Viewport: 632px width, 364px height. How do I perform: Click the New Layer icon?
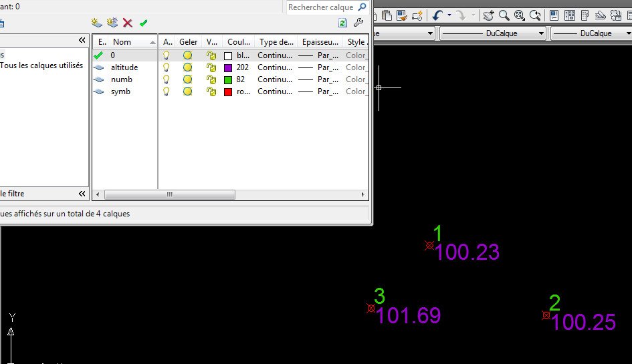[x=97, y=23]
